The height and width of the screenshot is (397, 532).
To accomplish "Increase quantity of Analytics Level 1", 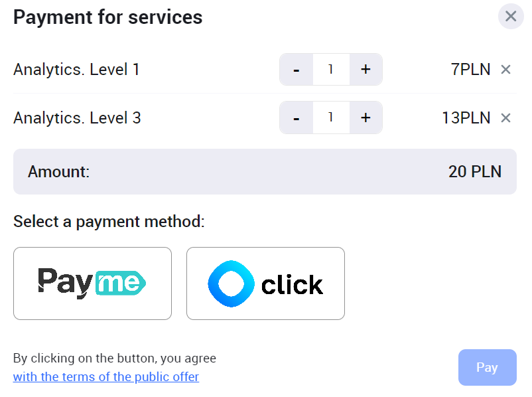I will point(366,70).
